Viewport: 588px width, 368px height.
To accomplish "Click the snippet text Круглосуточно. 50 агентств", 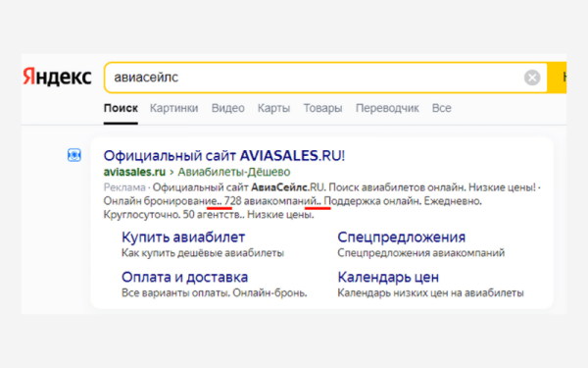I will [x=171, y=215].
